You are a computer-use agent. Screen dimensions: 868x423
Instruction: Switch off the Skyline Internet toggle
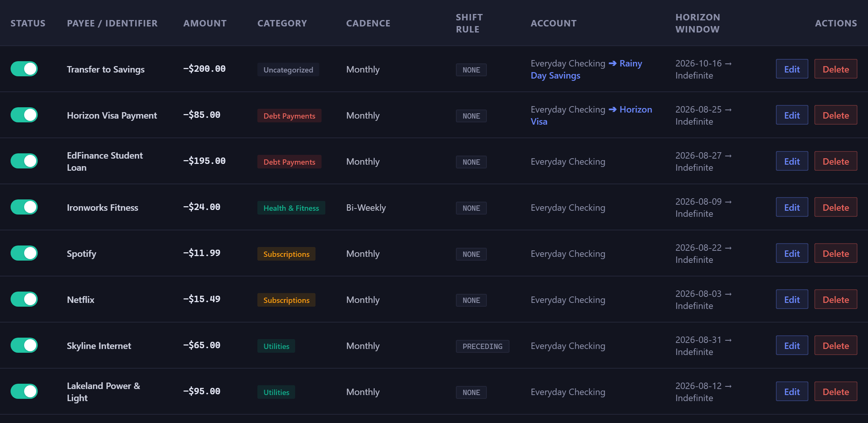(24, 345)
